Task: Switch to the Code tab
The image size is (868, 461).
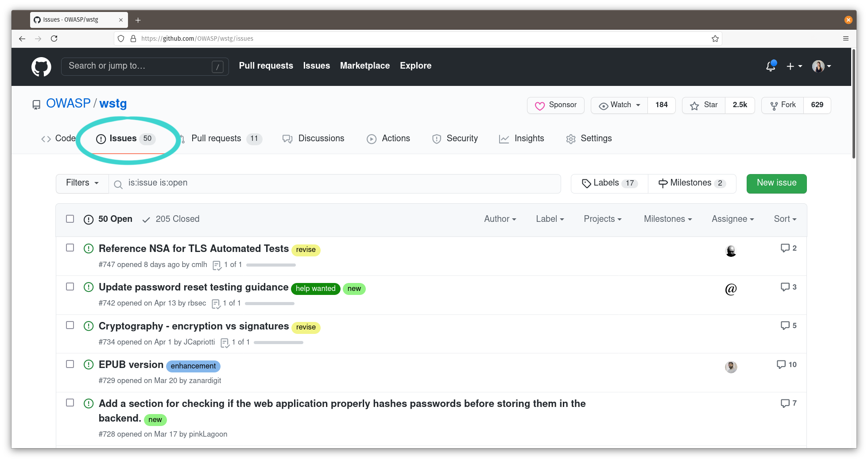Action: [x=58, y=139]
